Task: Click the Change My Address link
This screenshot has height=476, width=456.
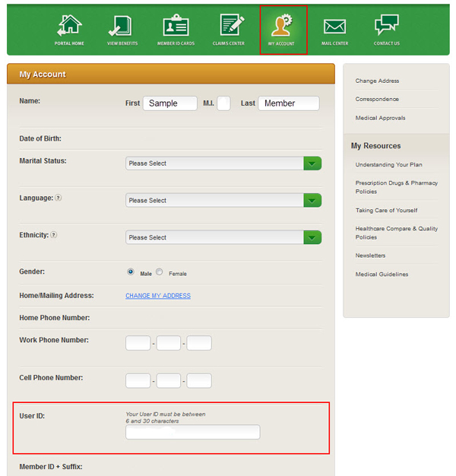Action: [158, 296]
